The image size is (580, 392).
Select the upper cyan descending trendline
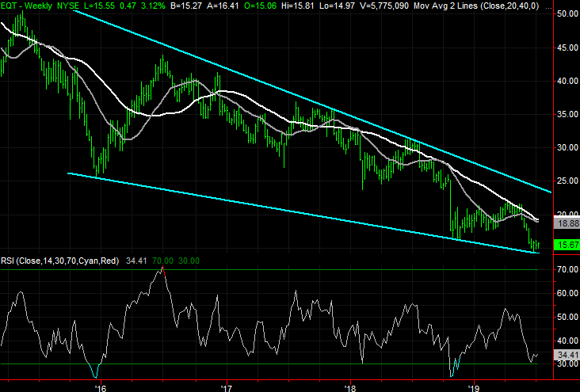[312, 102]
